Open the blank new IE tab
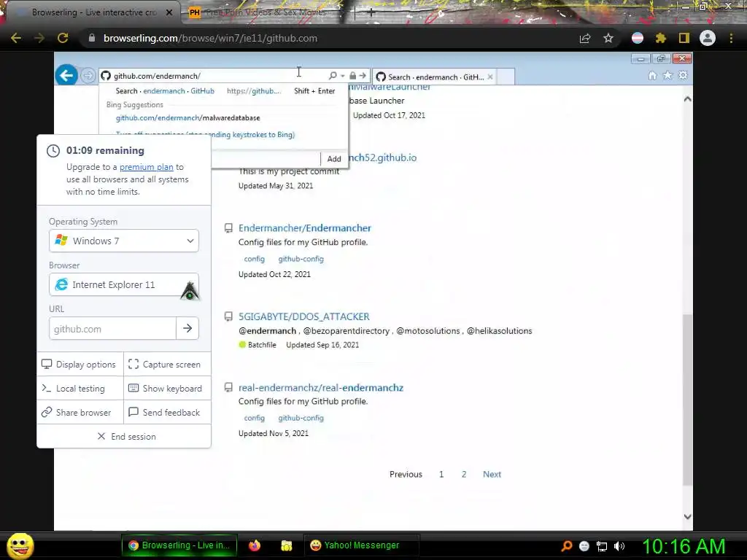Viewport: 747px width, 560px height. (506, 77)
